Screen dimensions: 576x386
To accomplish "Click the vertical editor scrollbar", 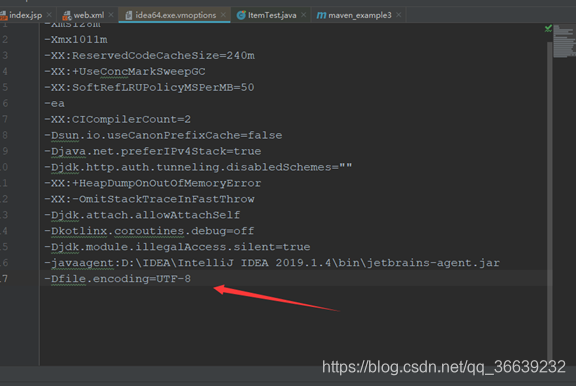I will [x=550, y=200].
